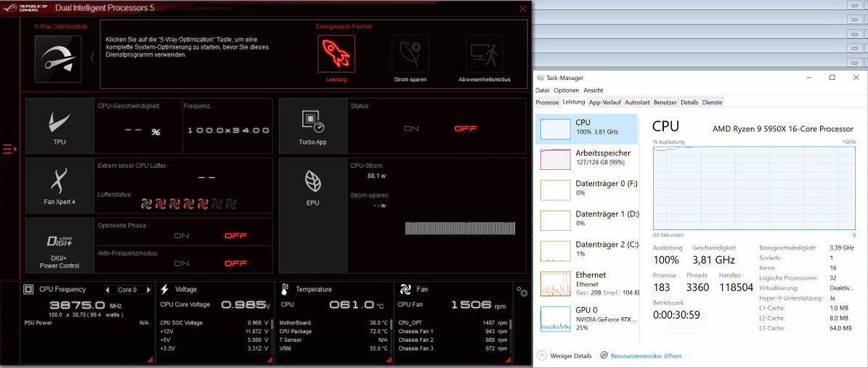Select the Strom sparen leaf mode icon
868x368 pixels.
tap(410, 54)
